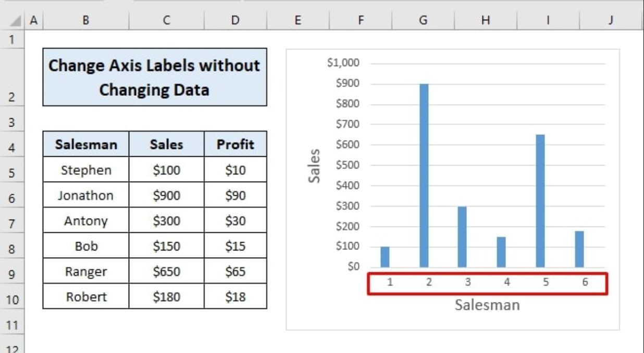Select the horizontal axis label '3'
Viewport: 644px width, 353px height.
coord(468,283)
